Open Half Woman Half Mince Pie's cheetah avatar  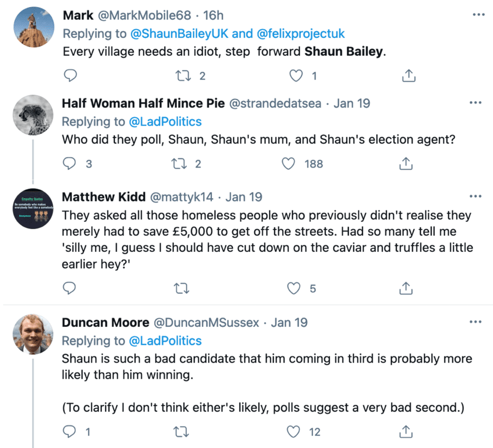pos(32,115)
